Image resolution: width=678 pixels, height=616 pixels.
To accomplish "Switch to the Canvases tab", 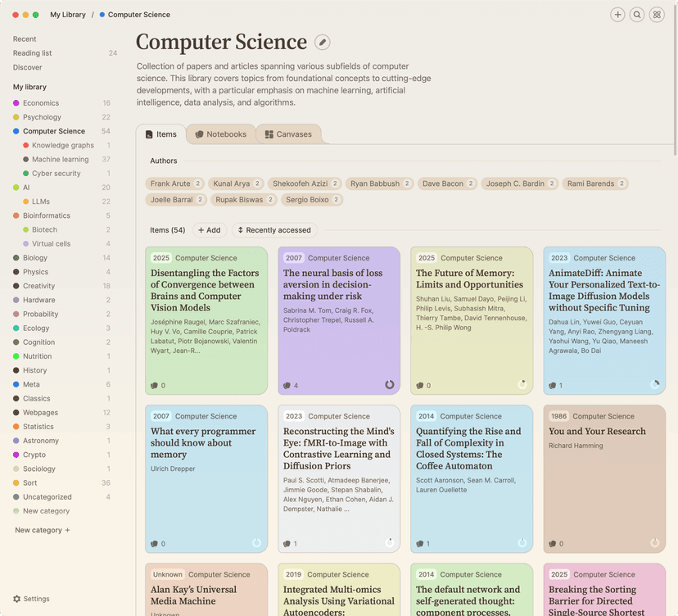I will [x=288, y=134].
